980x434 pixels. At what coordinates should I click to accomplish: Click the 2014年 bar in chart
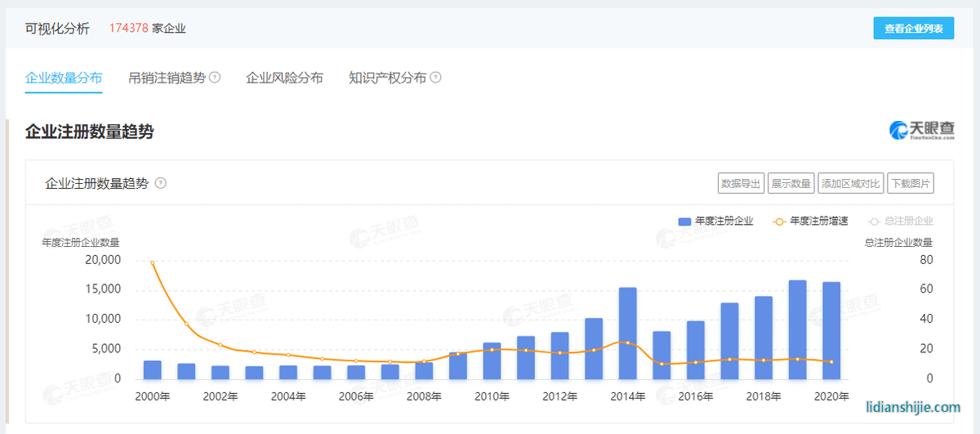tap(627, 333)
